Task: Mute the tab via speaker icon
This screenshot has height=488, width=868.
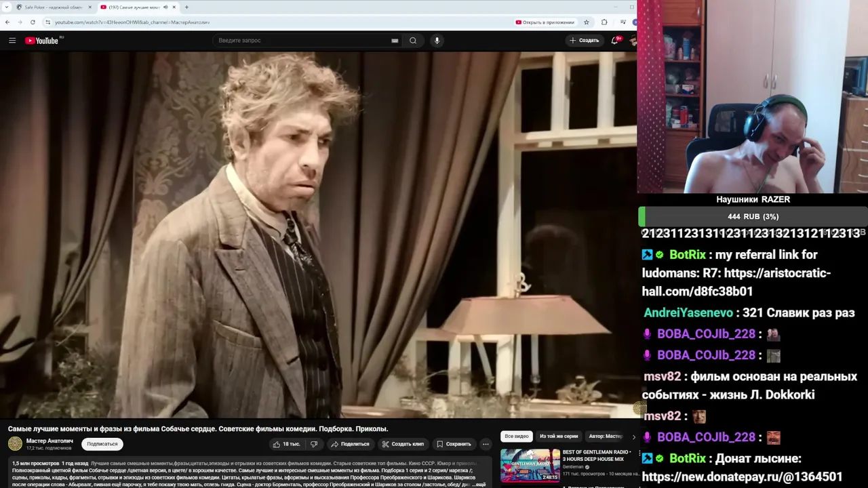Action: click(165, 7)
